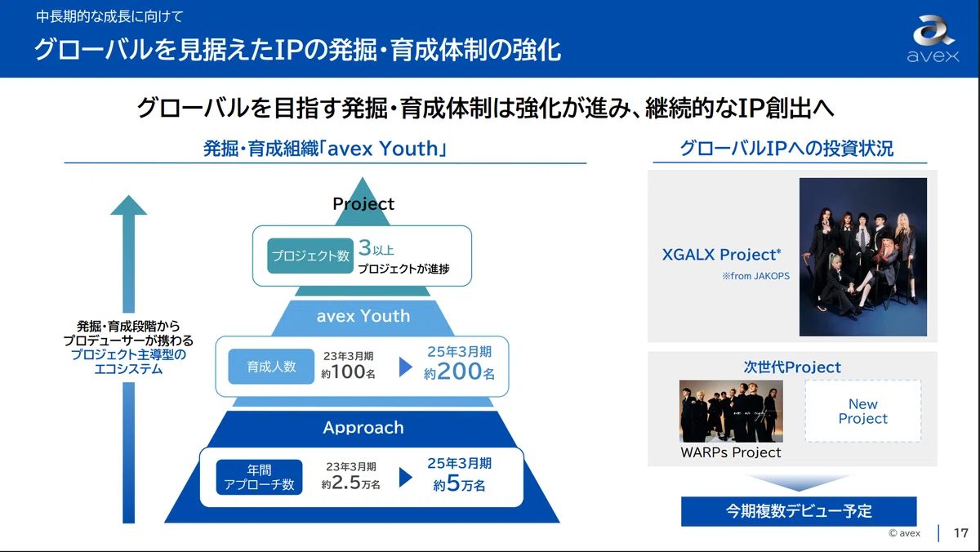The height and width of the screenshot is (552, 980).
Task: Click the WARPs Project caption
Action: coord(731,452)
